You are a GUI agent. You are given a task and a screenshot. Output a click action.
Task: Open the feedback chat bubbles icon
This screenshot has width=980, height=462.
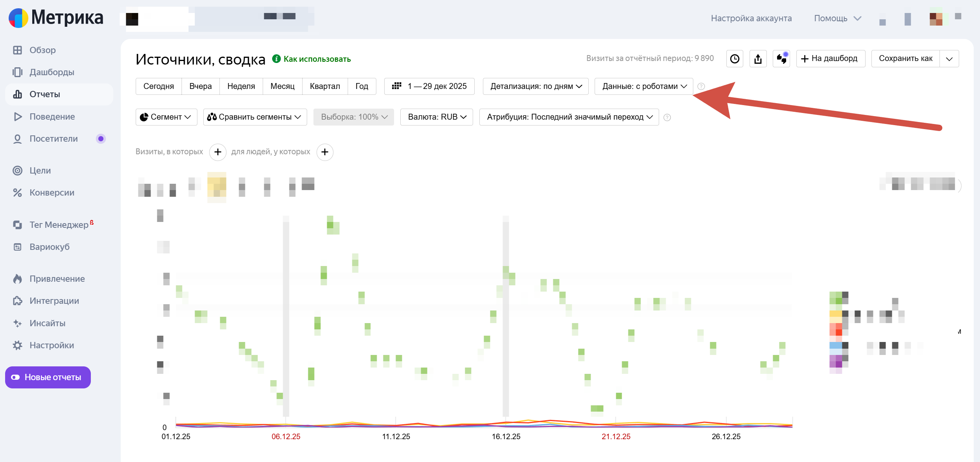(x=781, y=59)
